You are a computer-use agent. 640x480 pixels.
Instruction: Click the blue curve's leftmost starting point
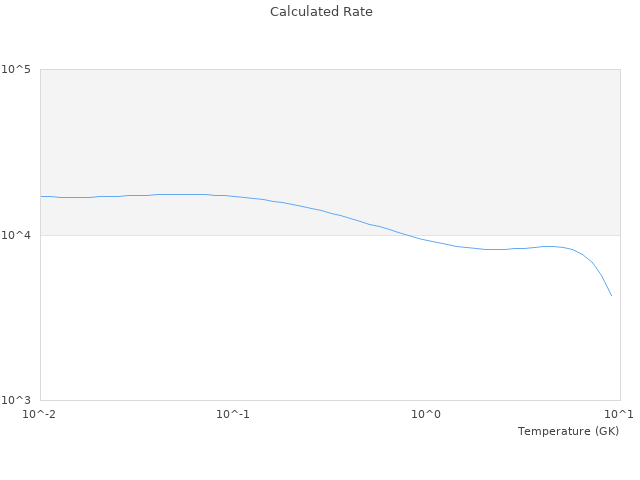tap(41, 196)
